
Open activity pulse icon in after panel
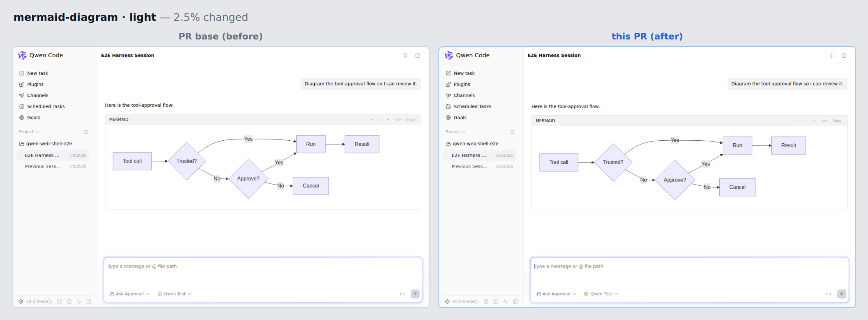(x=505, y=301)
